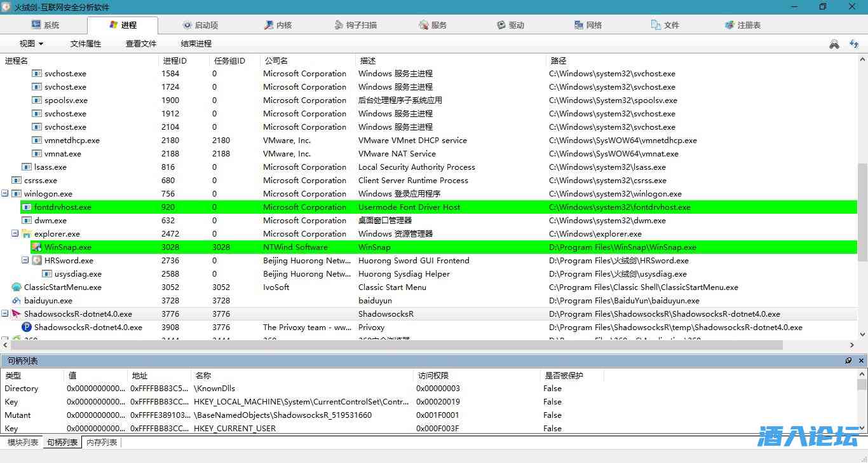Click the baiduyun.exe cloud icon
Viewport: 868px width, 463px height.
tap(17, 301)
